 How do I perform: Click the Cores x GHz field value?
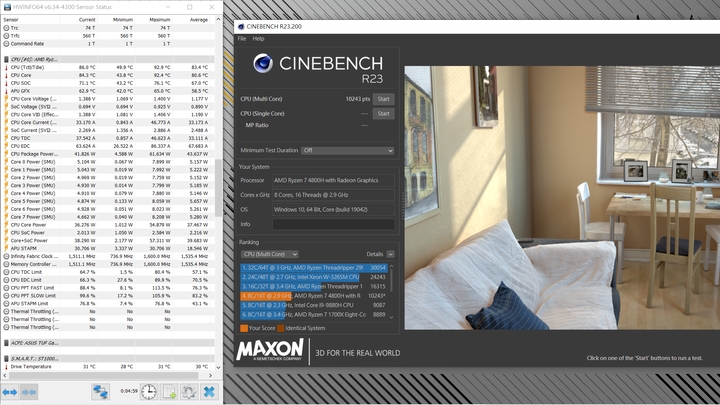click(333, 195)
